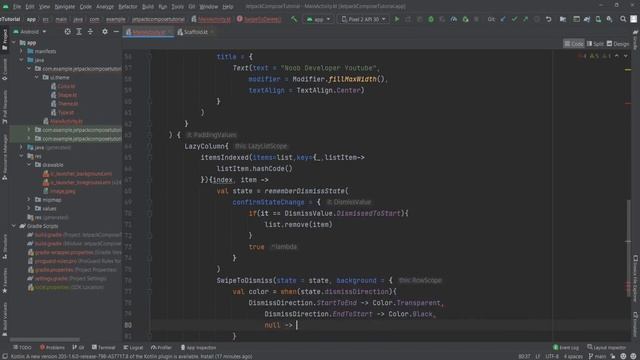This screenshot has width=640, height=360.
Task: Click the Rollback undo arrow icon
Action: click(548, 19)
